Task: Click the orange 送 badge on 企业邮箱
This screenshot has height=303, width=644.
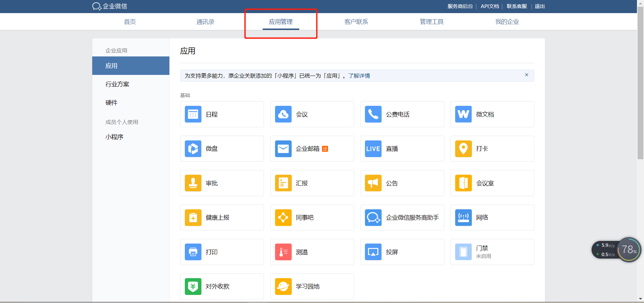Action: point(325,149)
